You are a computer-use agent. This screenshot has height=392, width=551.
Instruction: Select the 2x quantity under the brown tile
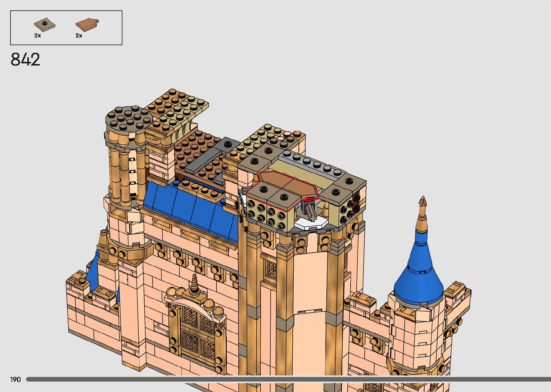[79, 36]
